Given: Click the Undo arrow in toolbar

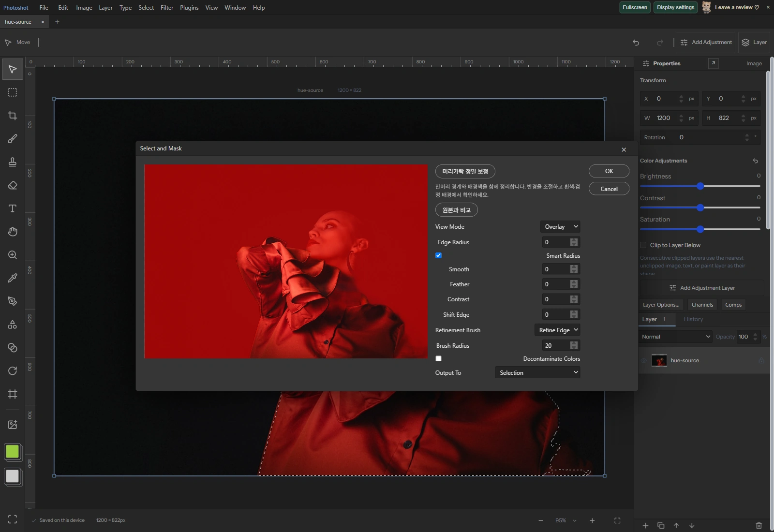Looking at the screenshot, I should click(636, 43).
